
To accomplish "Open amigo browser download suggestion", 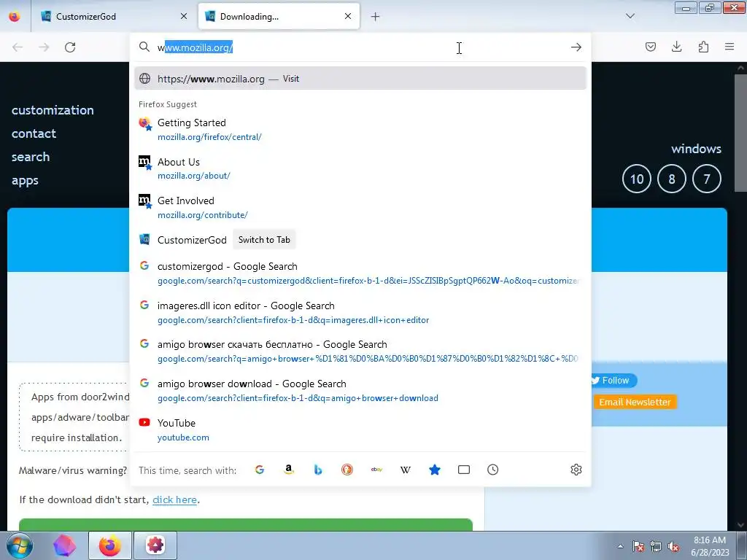I will [360, 391].
